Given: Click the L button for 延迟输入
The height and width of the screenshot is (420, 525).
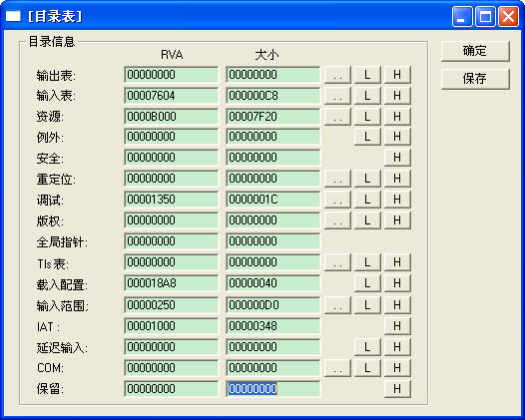Looking at the screenshot, I should [367, 347].
